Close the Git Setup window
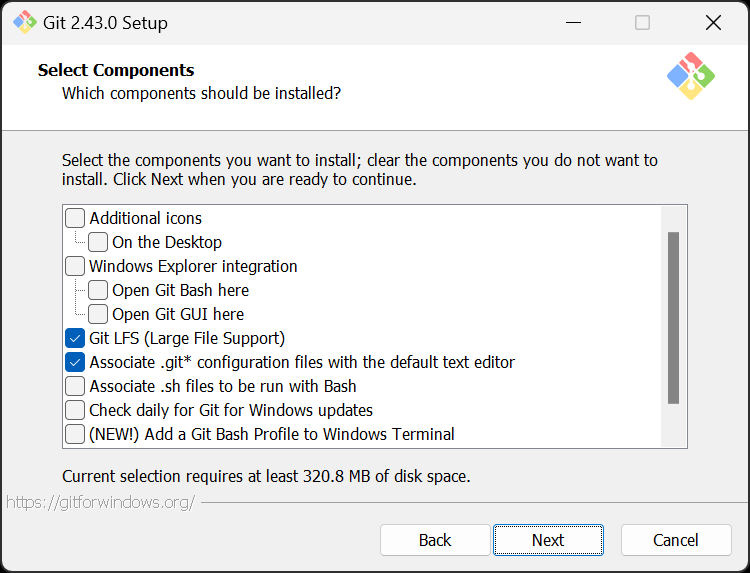 pos(713,22)
